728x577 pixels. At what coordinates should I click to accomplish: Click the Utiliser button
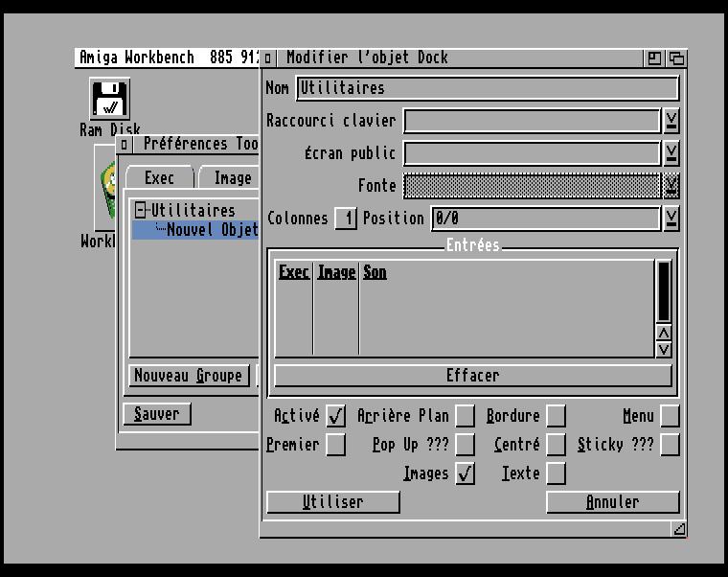[x=332, y=502]
